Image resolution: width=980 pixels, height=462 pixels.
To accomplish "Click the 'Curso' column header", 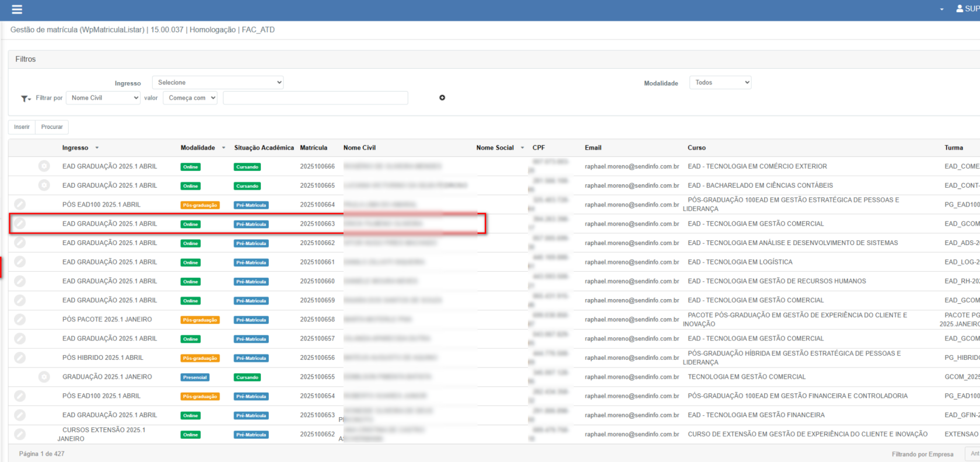I will point(696,148).
